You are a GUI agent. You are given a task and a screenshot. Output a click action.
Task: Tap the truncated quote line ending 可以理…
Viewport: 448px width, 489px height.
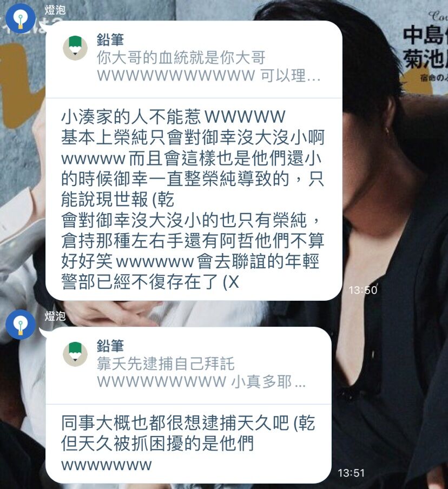(209, 76)
